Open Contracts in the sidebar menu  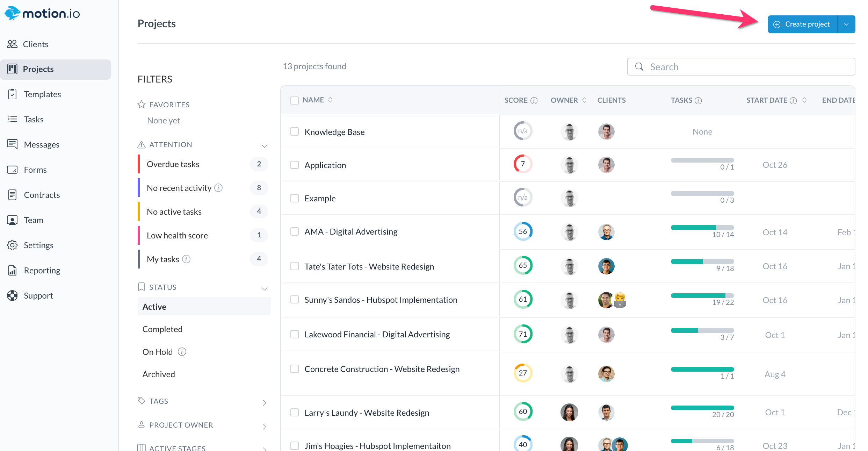coord(42,195)
